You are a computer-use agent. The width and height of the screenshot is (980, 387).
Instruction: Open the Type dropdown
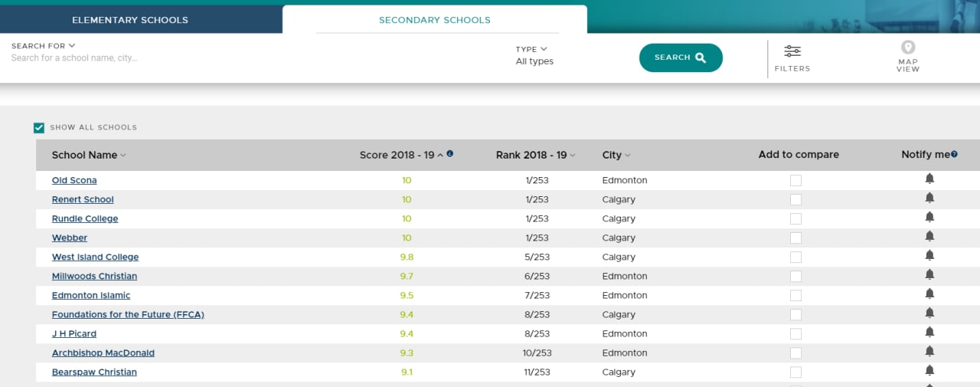[x=531, y=49]
